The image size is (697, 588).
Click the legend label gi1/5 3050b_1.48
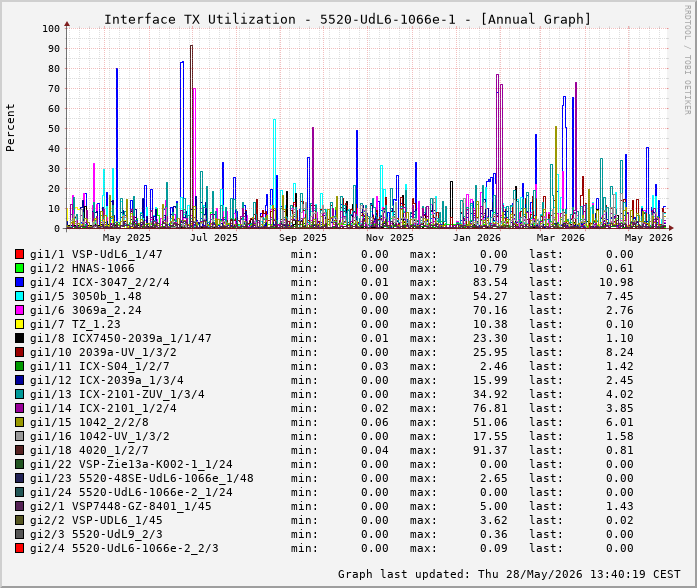pos(85,296)
